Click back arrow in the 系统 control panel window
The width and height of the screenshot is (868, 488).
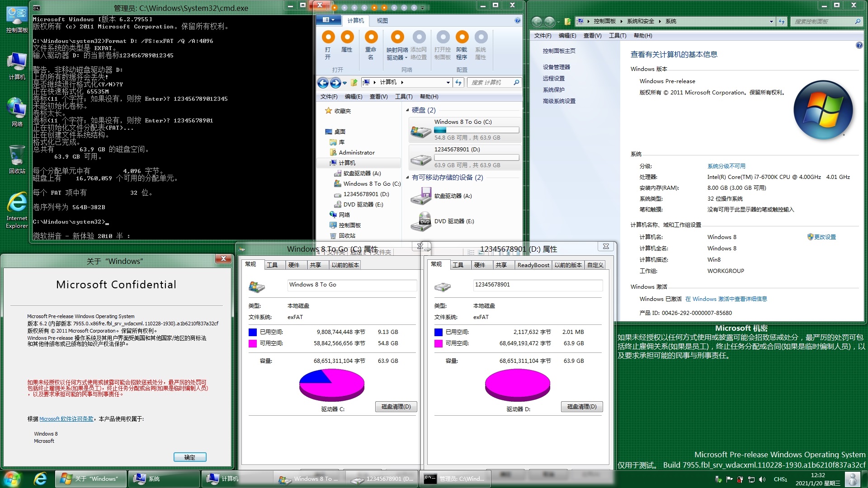(x=537, y=21)
